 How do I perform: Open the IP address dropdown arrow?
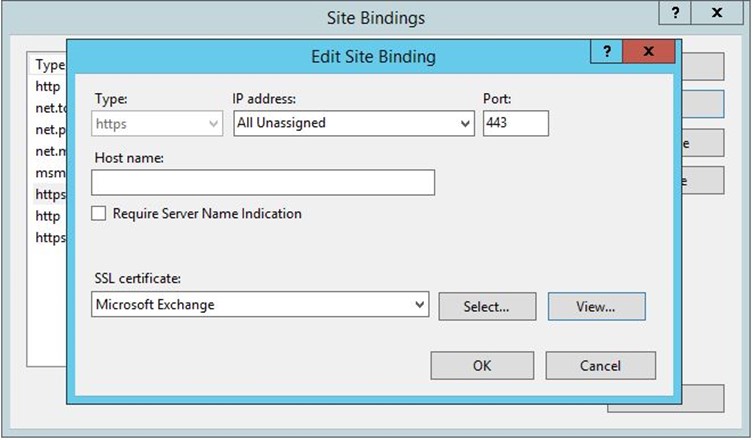464,123
